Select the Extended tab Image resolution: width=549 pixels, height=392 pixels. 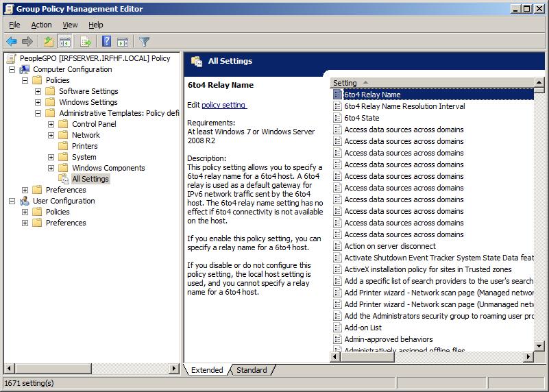[207, 370]
